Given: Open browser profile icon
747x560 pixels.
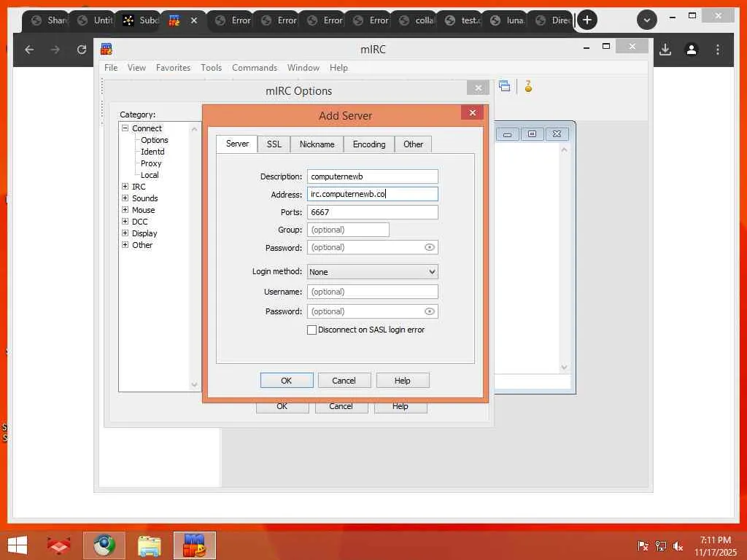Looking at the screenshot, I should [x=692, y=50].
